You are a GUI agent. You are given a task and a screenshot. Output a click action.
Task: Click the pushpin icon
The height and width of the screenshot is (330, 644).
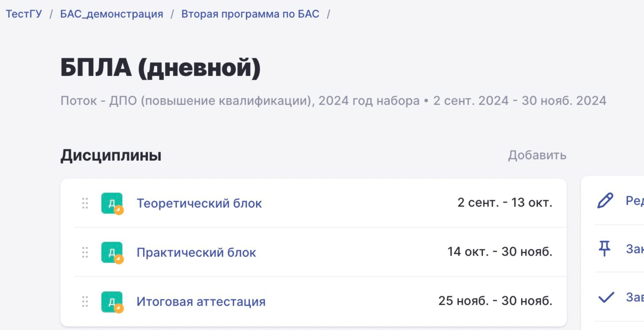(604, 248)
